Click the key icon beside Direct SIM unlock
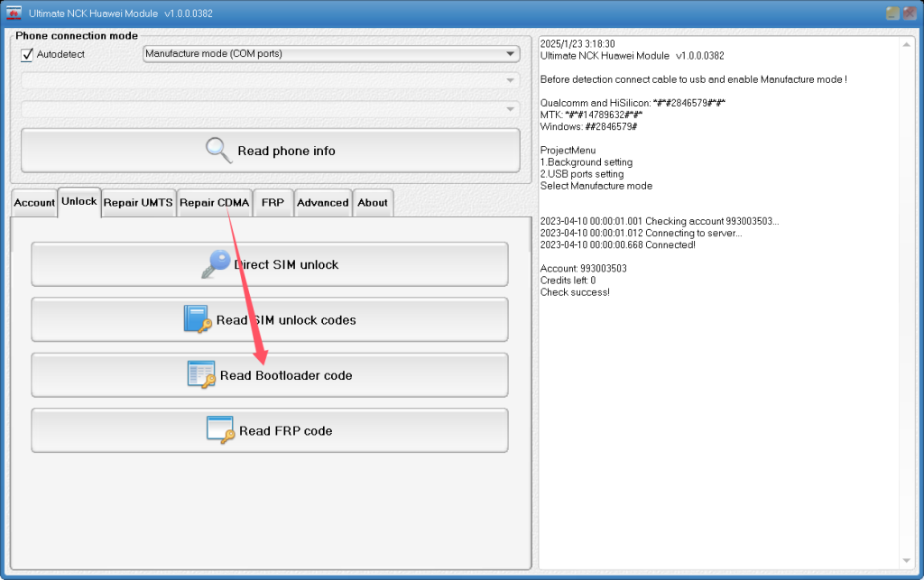The width and height of the screenshot is (924, 580). [x=216, y=263]
